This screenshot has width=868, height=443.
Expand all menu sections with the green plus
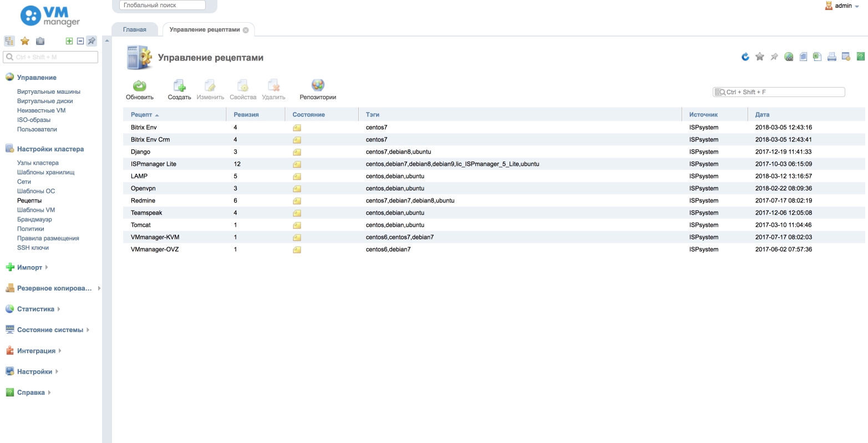point(69,41)
